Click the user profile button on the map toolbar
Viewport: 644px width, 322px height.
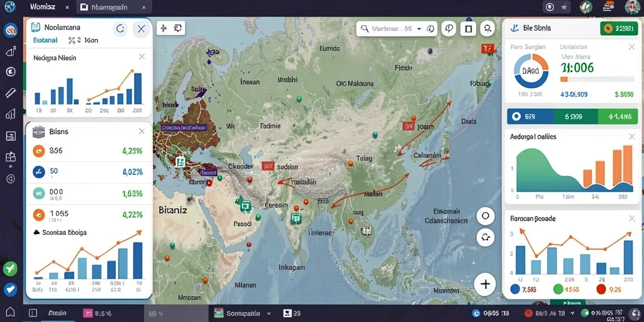point(487,29)
